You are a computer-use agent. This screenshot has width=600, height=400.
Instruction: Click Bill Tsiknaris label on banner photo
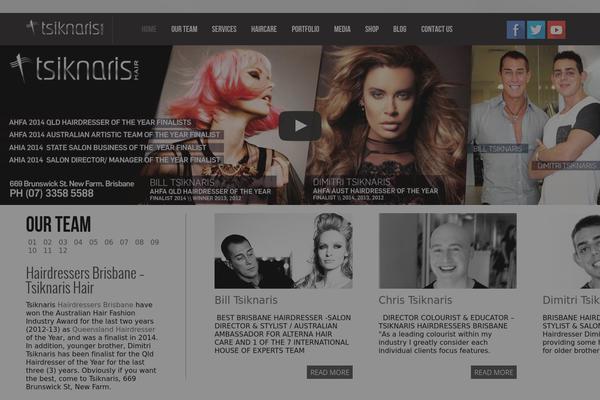497,149
